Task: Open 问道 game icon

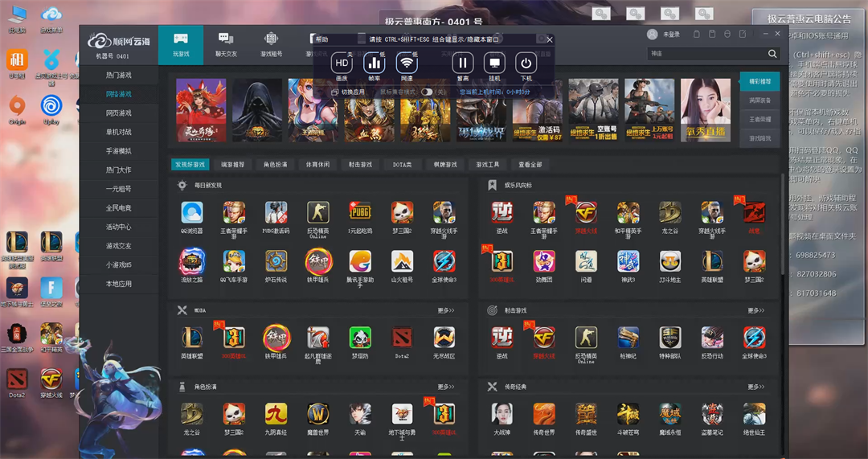Action: pyautogui.click(x=586, y=261)
